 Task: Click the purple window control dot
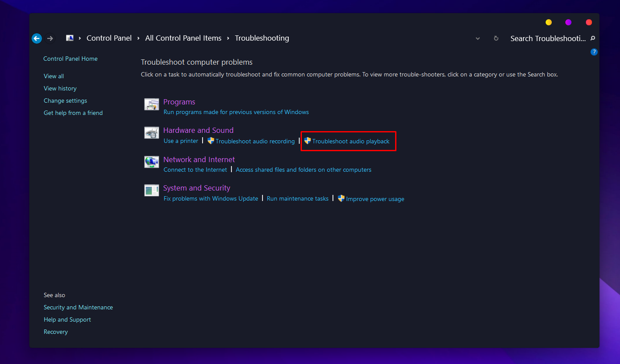coord(568,22)
